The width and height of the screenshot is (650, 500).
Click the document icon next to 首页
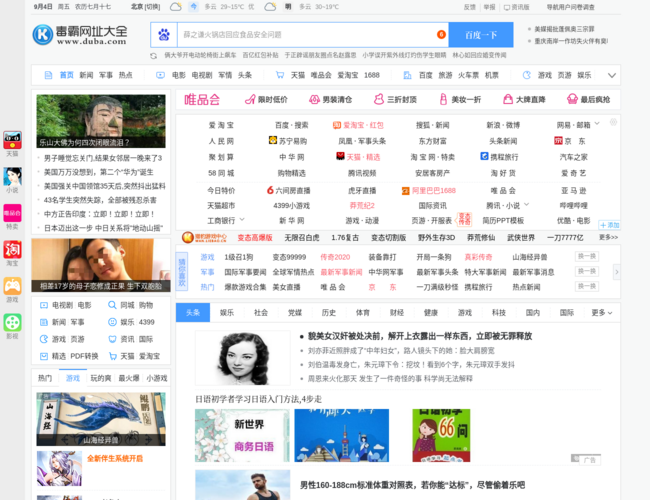coord(49,75)
